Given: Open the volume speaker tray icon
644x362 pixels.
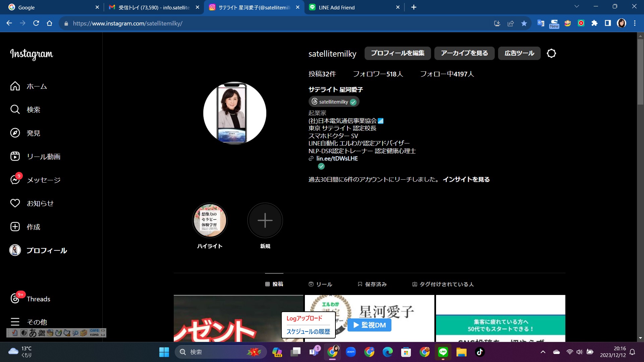Looking at the screenshot, I should [x=579, y=352].
